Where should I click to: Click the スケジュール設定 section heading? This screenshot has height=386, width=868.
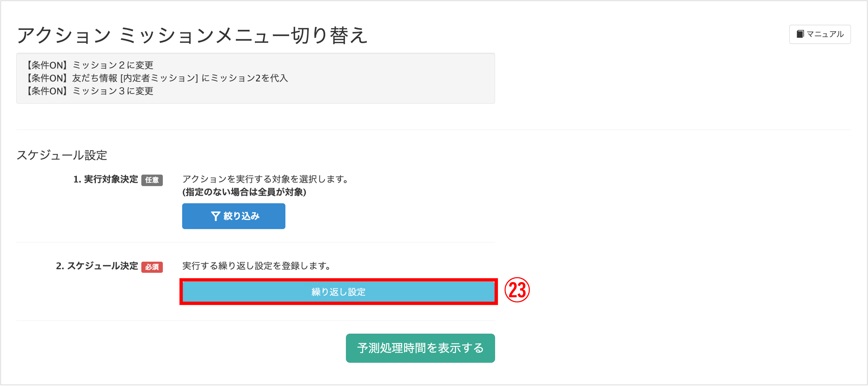[x=62, y=155]
